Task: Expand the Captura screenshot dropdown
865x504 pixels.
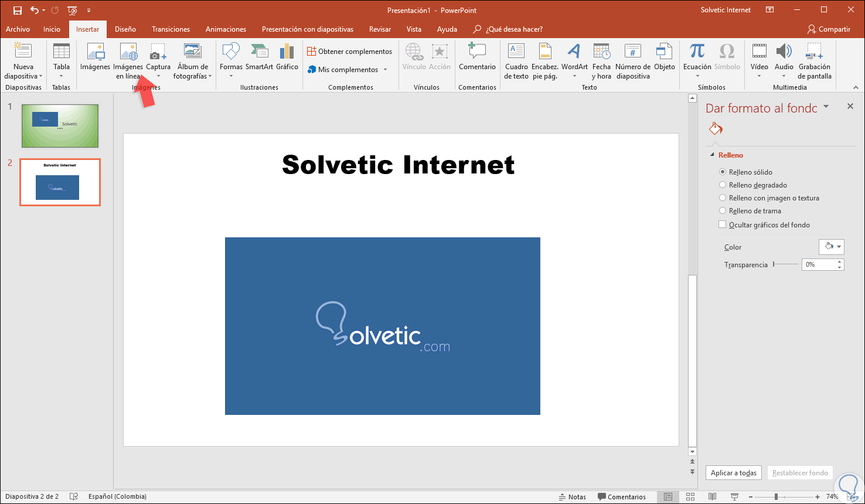Action: 158,76
